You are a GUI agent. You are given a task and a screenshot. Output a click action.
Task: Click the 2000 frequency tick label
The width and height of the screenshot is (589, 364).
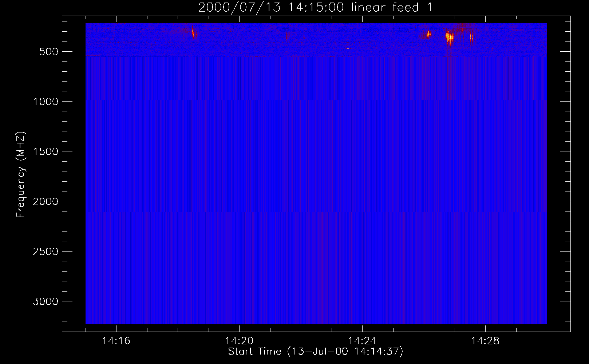point(46,201)
